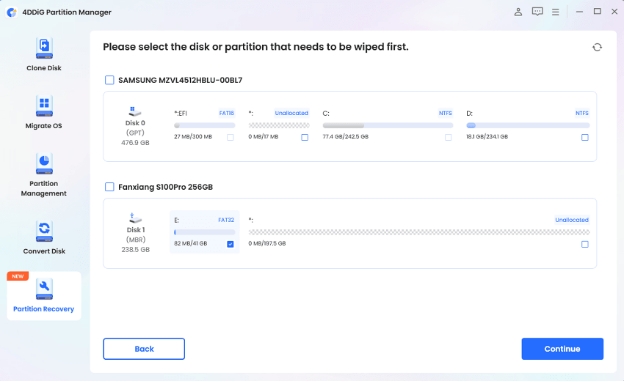The width and height of the screenshot is (624, 382).
Task: Click the NTFS tag on C: partition
Action: [x=445, y=113]
